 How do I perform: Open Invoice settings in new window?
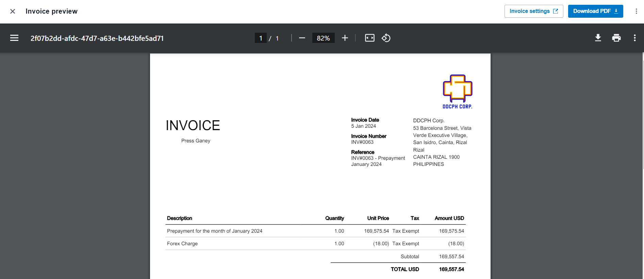(533, 11)
